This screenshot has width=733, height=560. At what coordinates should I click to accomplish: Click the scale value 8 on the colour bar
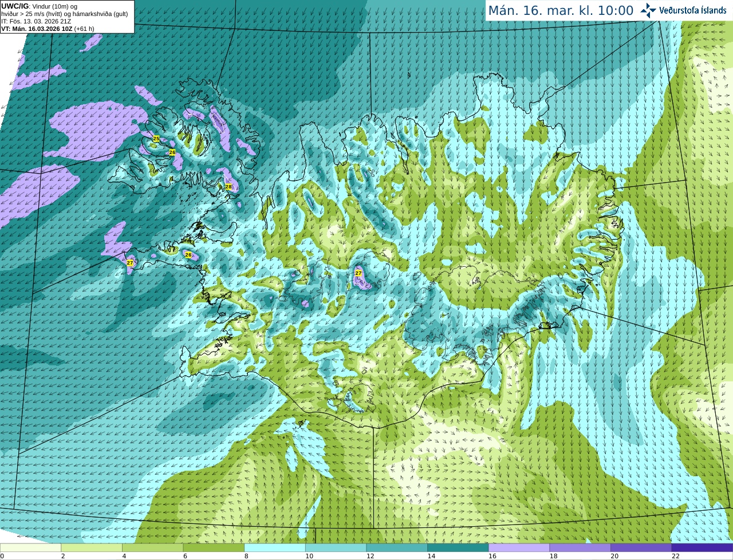coord(246,556)
